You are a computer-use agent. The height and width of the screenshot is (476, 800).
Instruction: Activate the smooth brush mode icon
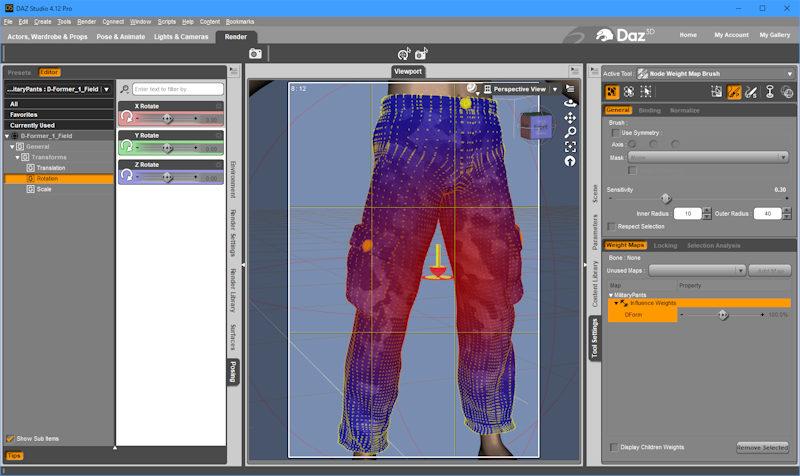(x=751, y=92)
